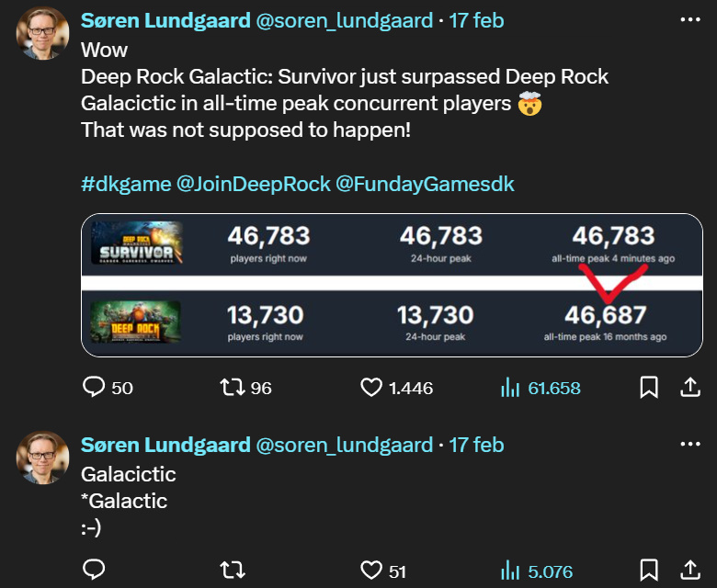Share the Galactic correction tweet
The height and width of the screenshot is (588, 717).
pos(690,571)
